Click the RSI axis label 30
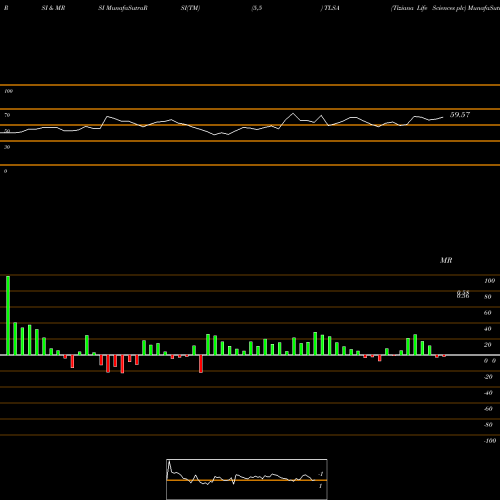This screenshot has width=500, height=500. pyautogui.click(x=7, y=147)
